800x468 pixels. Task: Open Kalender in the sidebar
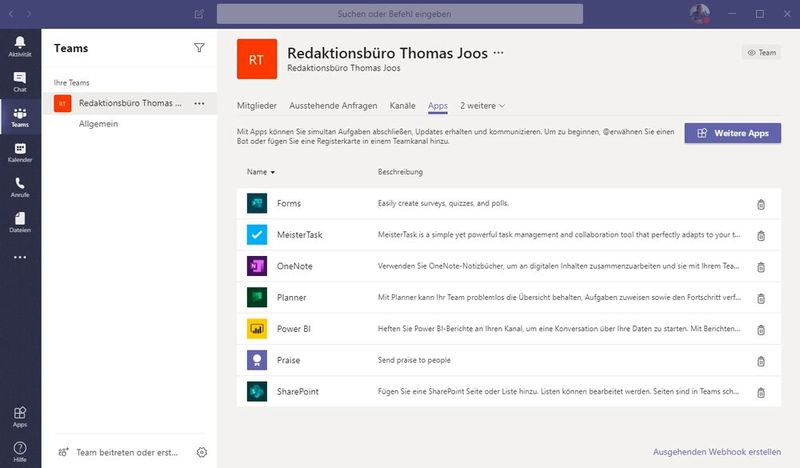coord(20,151)
